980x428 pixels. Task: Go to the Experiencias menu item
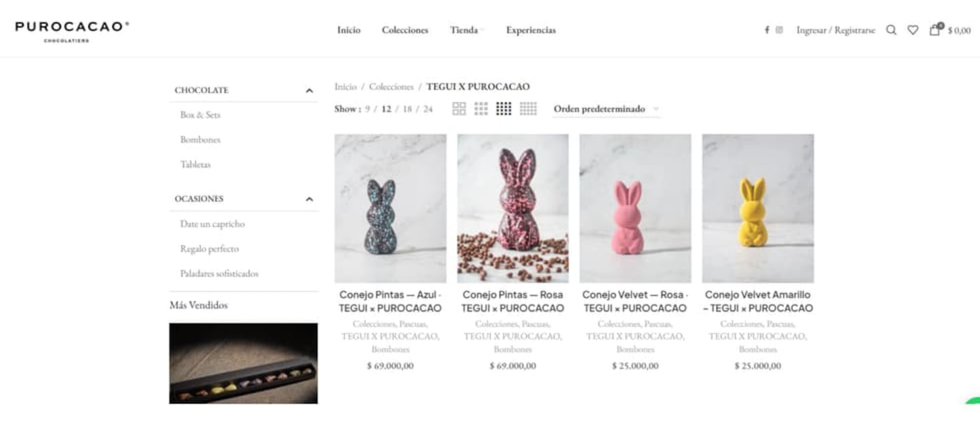pos(531,30)
